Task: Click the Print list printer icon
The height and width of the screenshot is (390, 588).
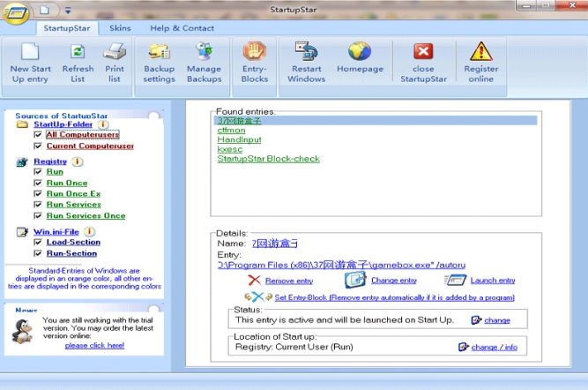Action: [x=115, y=51]
